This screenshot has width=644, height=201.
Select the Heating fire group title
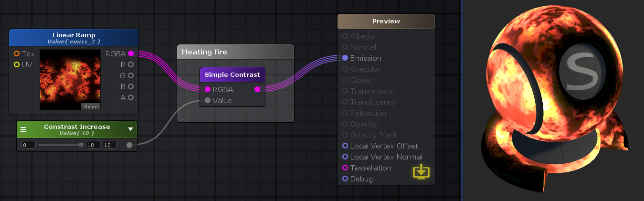click(x=204, y=52)
